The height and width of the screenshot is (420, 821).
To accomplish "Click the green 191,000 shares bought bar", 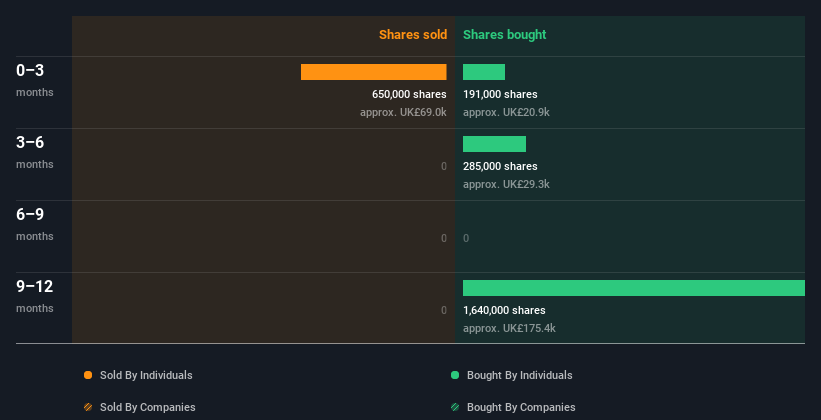I will pos(484,72).
